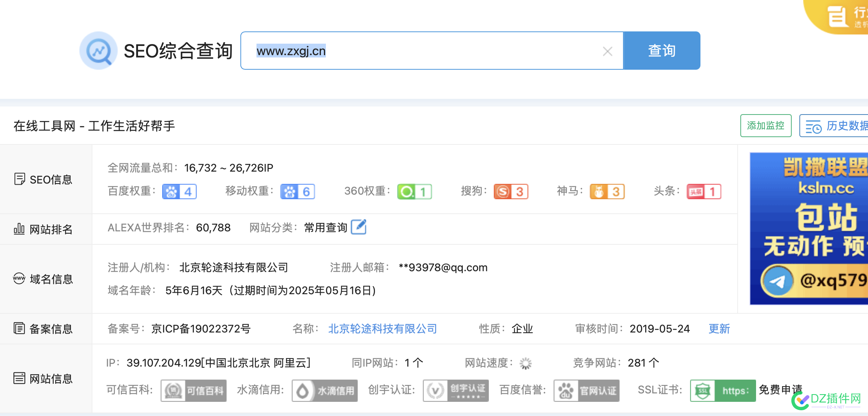This screenshot has height=416, width=868.
Task: Click the 更新 link in 备案信息
Action: point(719,329)
